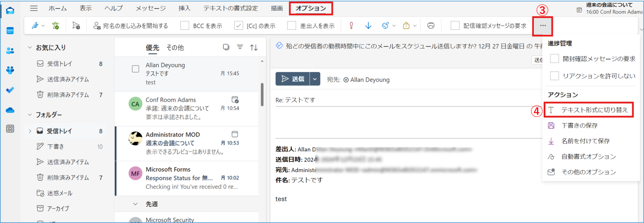Switch to the 挿入 ribbon tab
644x223 pixels.
[x=184, y=8]
